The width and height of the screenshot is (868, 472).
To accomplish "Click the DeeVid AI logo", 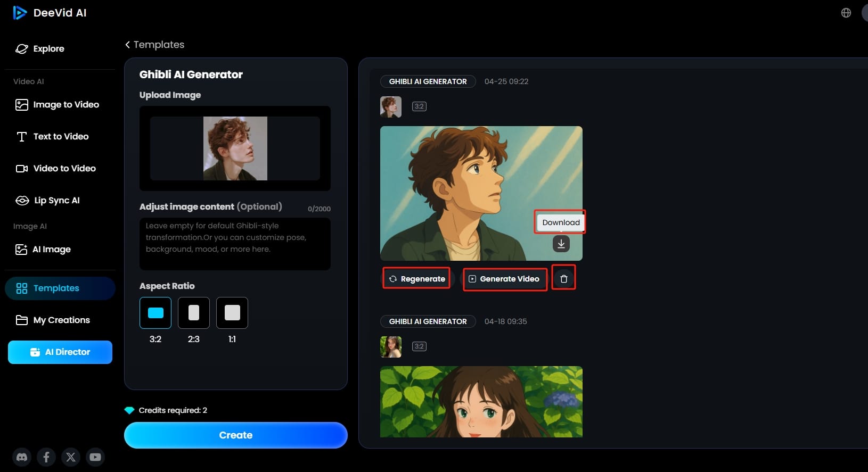I will [x=50, y=13].
